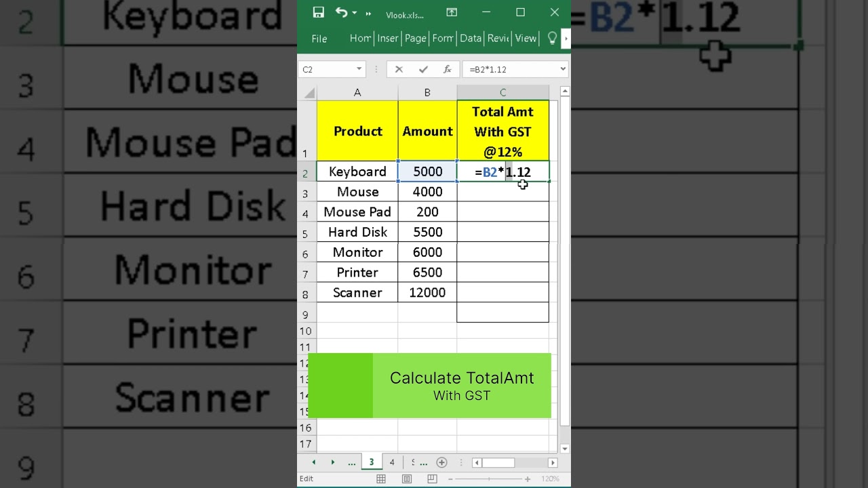Image resolution: width=868 pixels, height=488 pixels.
Task: Switch to the Review ribbon tab
Action: (x=498, y=39)
